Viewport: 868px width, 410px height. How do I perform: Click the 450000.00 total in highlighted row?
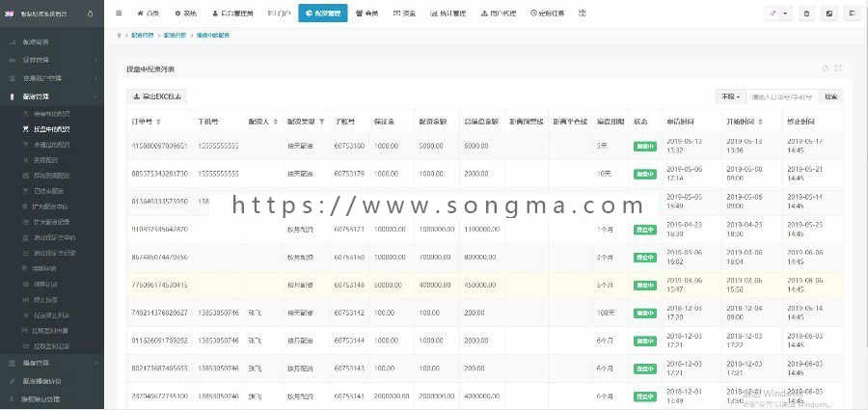click(480, 285)
